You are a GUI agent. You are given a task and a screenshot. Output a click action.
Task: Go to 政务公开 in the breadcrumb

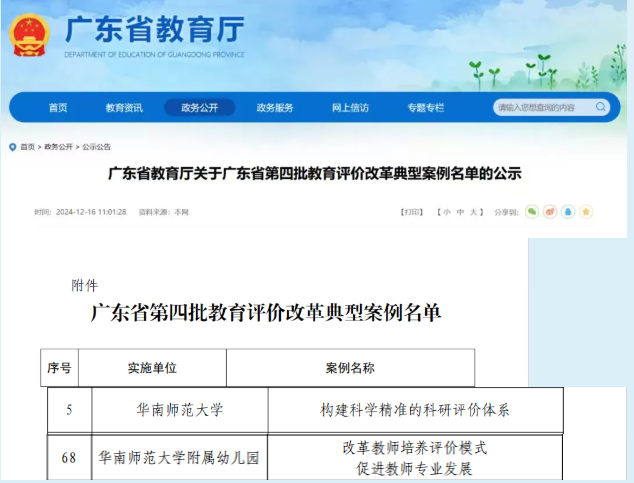58,147
